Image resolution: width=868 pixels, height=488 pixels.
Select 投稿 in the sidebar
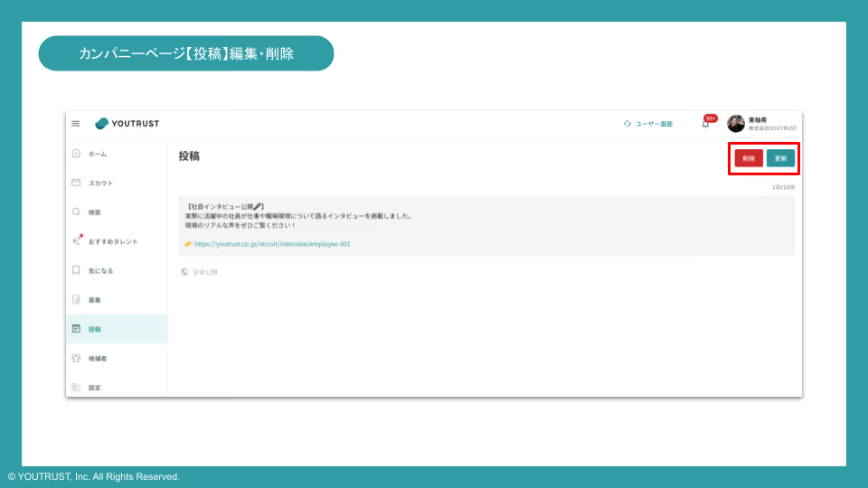117,329
